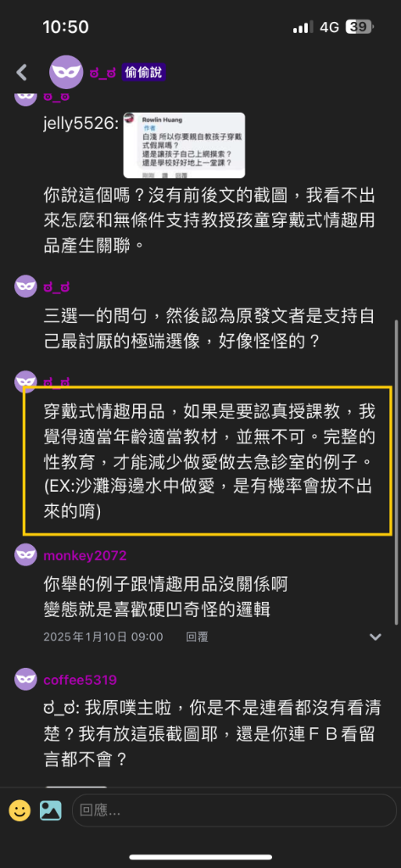Open the emoji picker smiley icon

(19, 811)
